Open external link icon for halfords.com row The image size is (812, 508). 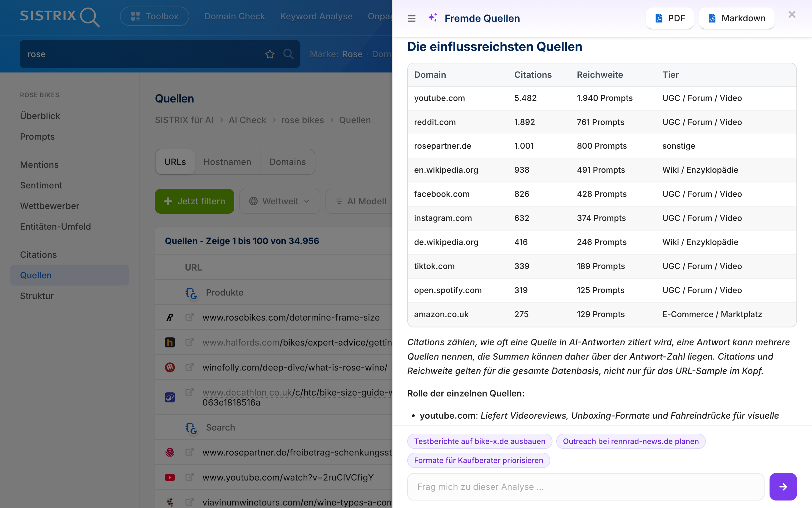coord(190,342)
